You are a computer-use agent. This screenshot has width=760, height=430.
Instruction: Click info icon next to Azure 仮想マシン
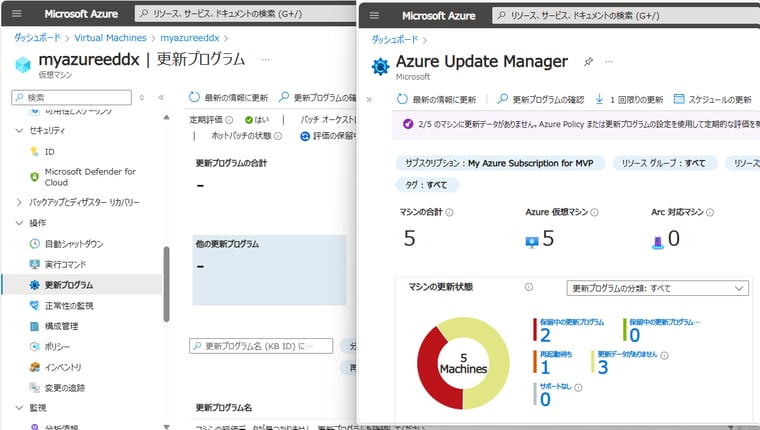click(x=595, y=212)
